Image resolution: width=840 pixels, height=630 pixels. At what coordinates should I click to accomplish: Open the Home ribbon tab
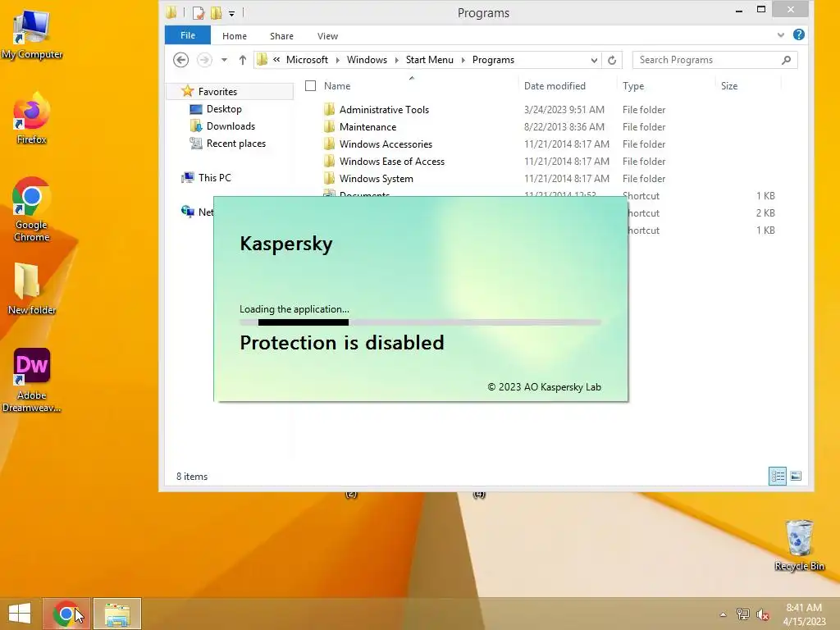235,36
